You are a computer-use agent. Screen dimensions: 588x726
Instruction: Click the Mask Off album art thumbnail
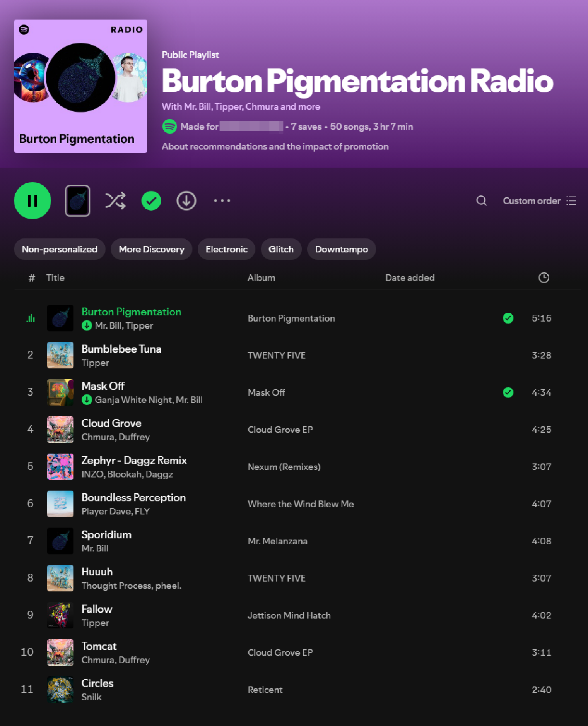coord(60,392)
